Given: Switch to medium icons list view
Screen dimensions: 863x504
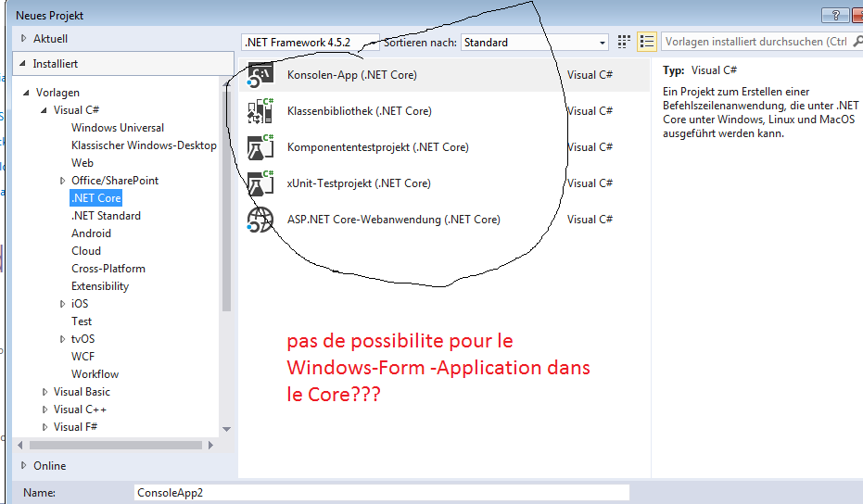Looking at the screenshot, I should coord(647,42).
